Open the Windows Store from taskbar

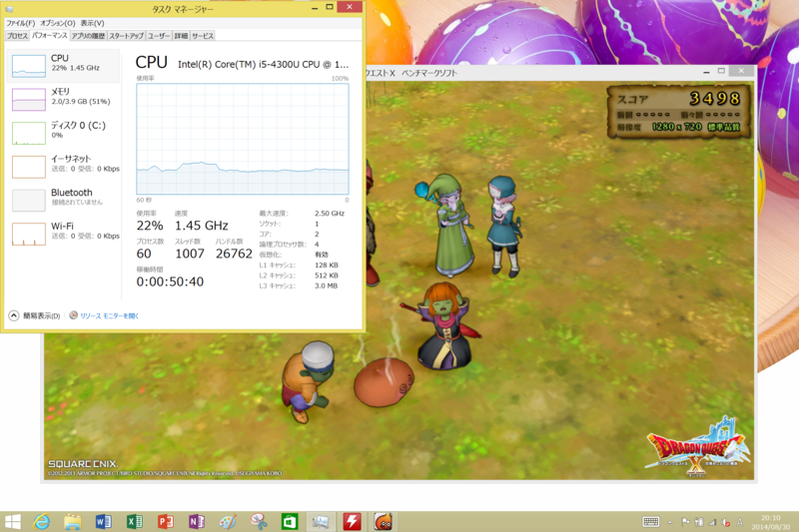coord(290,522)
